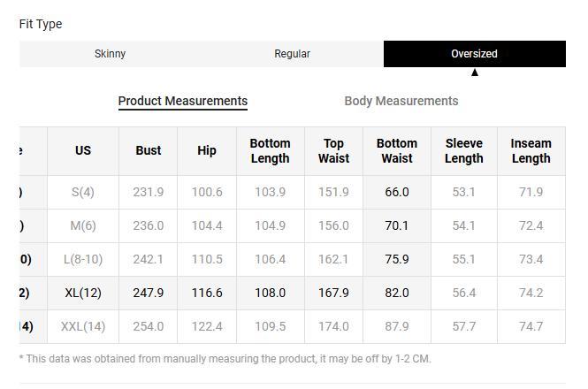
Task: Select the M(6) size row
Action: tap(83, 225)
